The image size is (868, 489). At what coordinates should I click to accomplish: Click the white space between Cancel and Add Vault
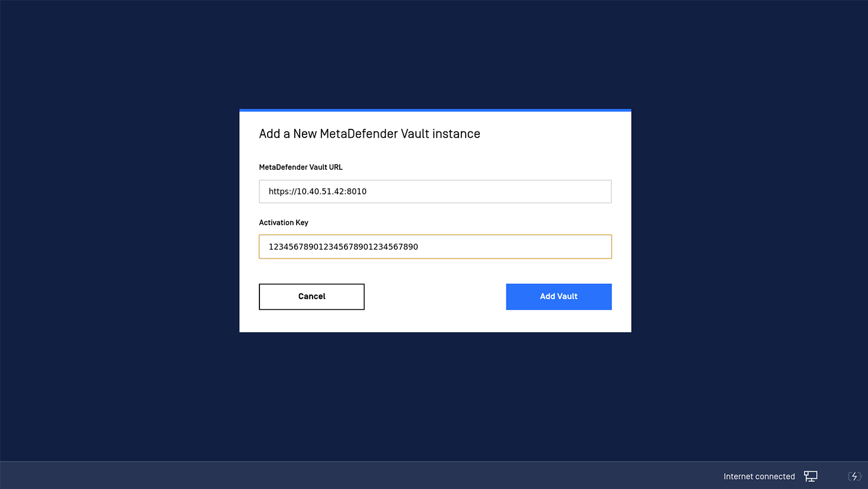(x=435, y=296)
